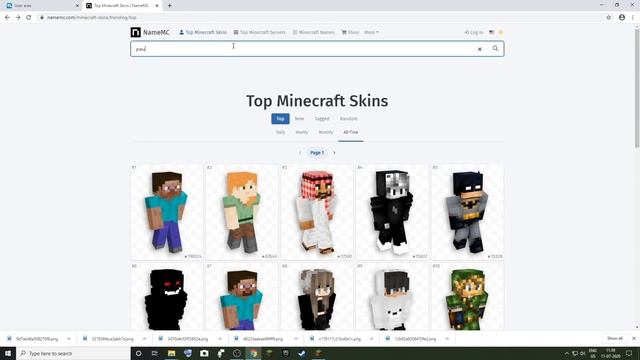Expand options for third downloaded file
640x360 pixels.
220,339
